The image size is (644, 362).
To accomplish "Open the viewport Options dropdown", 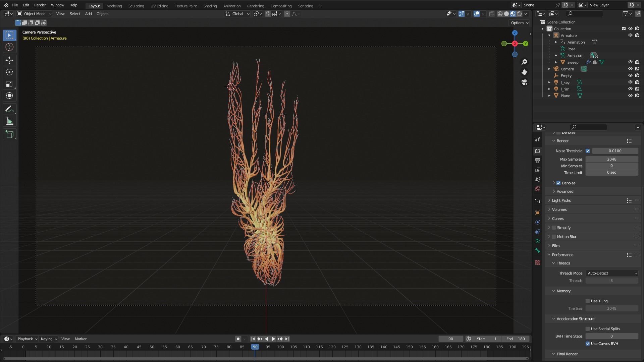I will point(520,23).
